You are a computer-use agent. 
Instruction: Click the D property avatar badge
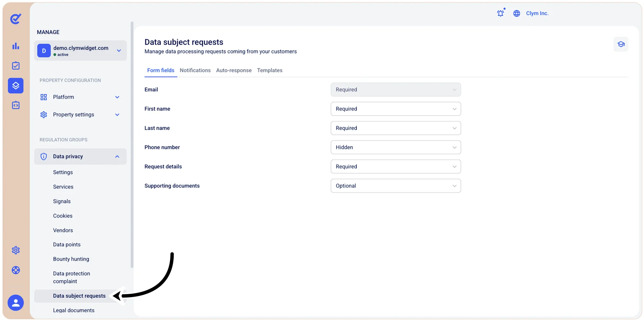pos(44,51)
